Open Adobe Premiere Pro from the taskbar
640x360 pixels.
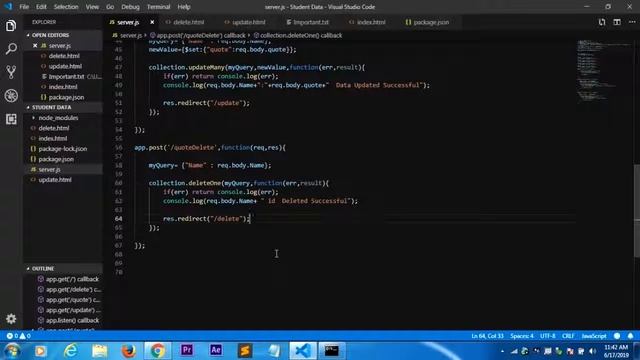point(187,351)
